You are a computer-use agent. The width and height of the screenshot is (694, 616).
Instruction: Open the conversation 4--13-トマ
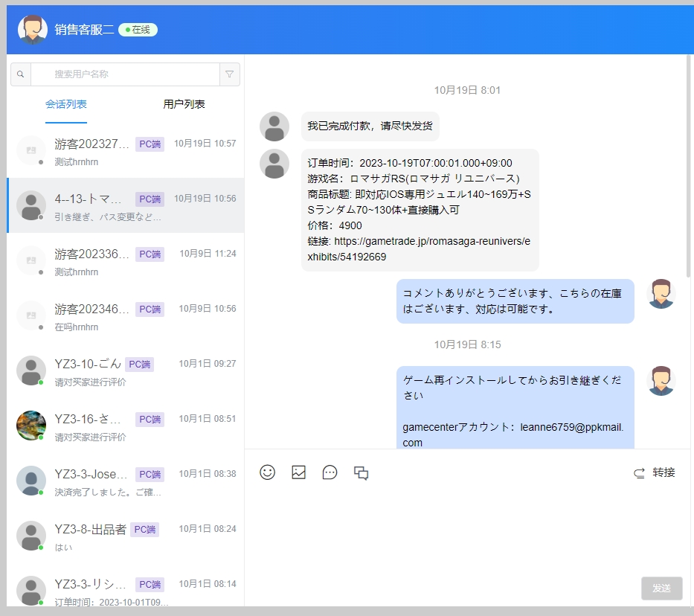pyautogui.click(x=126, y=205)
